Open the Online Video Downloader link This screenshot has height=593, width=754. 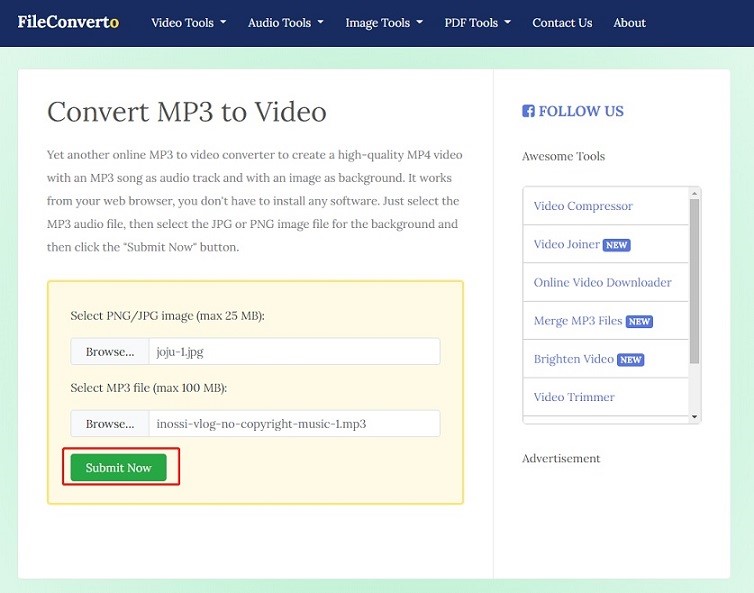603,282
